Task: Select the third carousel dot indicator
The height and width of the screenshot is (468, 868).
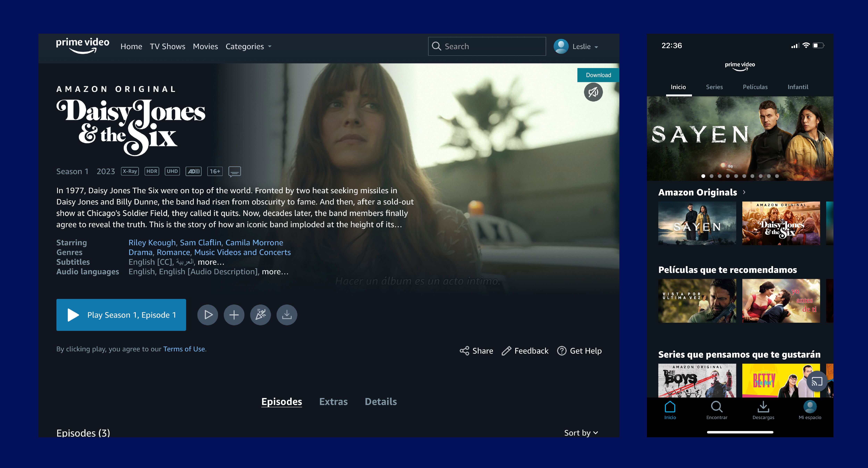Action: pos(719,176)
